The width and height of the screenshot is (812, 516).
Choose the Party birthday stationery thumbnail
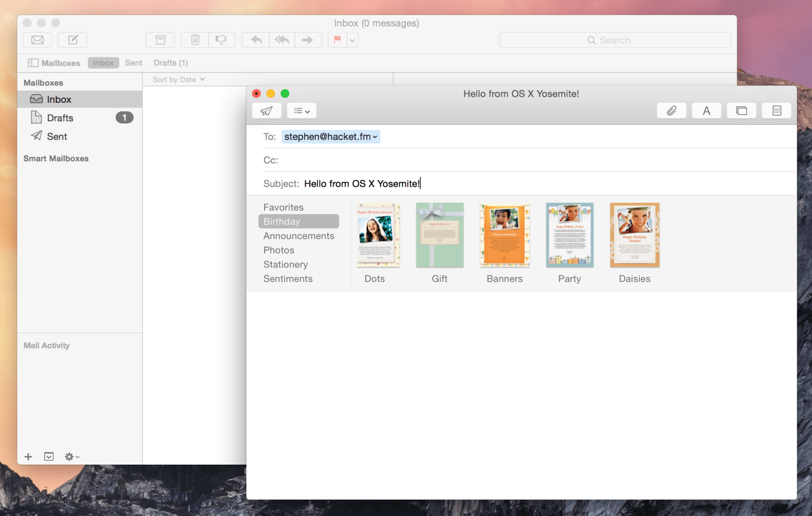click(569, 235)
